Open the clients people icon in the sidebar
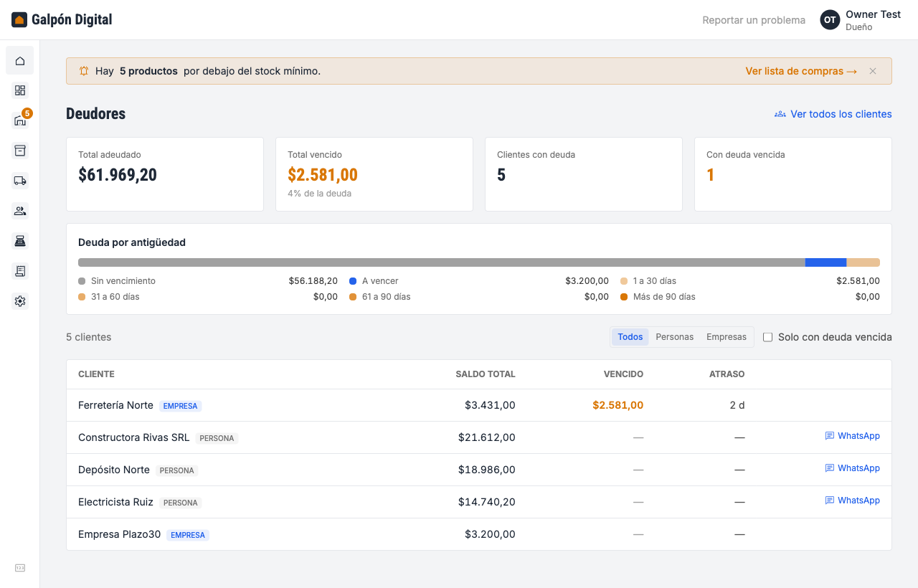This screenshot has height=588, width=918. 20,211
